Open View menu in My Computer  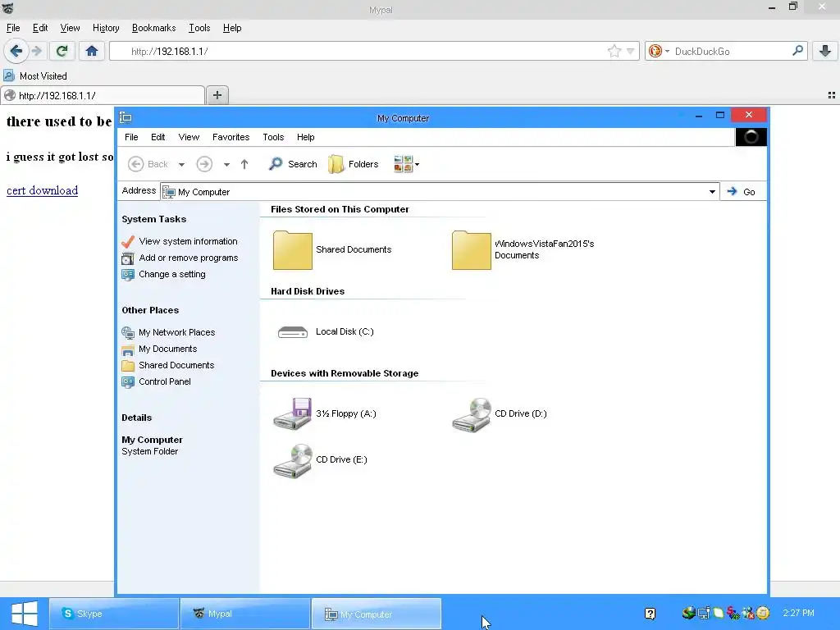point(189,137)
